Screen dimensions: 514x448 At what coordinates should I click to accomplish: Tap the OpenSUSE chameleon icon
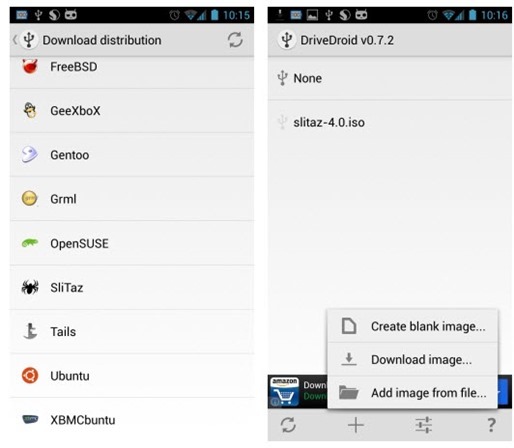click(x=30, y=243)
